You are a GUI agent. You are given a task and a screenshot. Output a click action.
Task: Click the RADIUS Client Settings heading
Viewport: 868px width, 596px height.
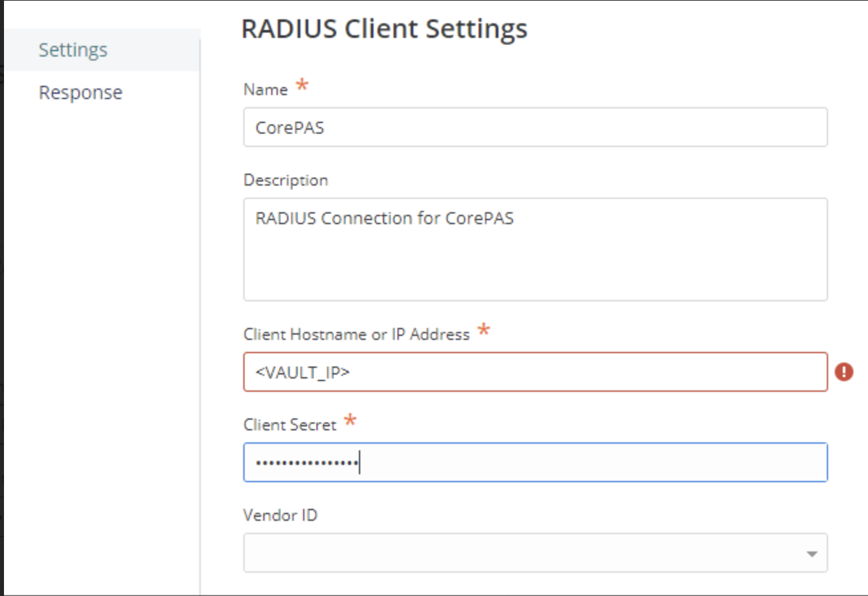384,29
